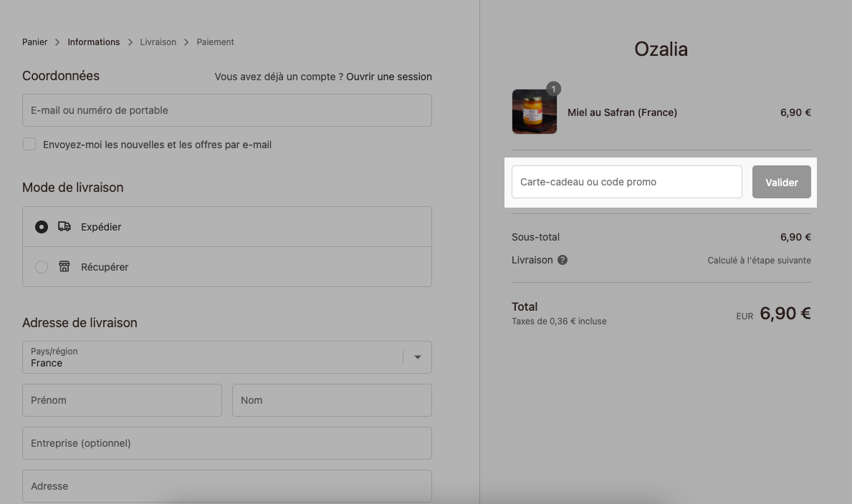Viewport: 852px width, 504px height.
Task: Click the Coordonnées heading
Action: click(61, 75)
